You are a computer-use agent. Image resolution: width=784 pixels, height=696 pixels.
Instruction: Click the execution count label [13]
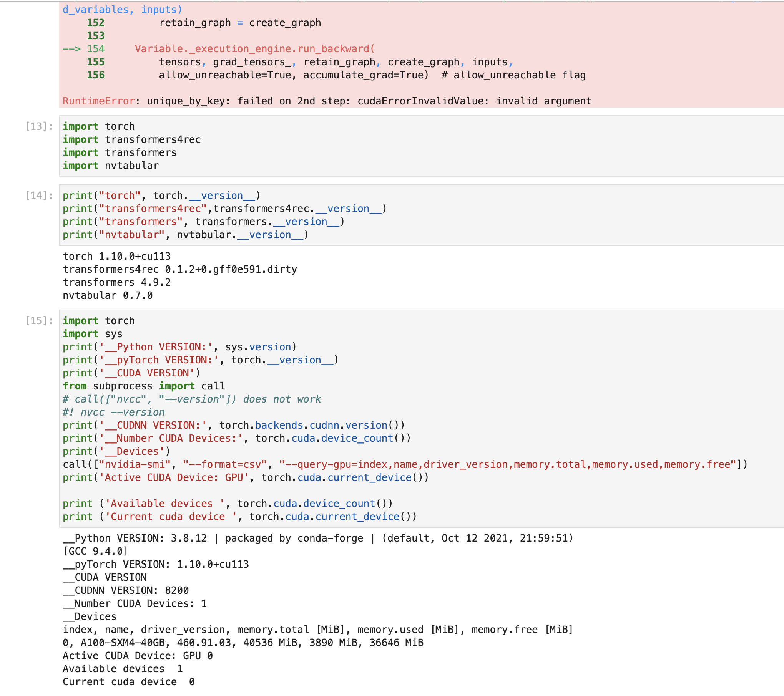coord(38,126)
